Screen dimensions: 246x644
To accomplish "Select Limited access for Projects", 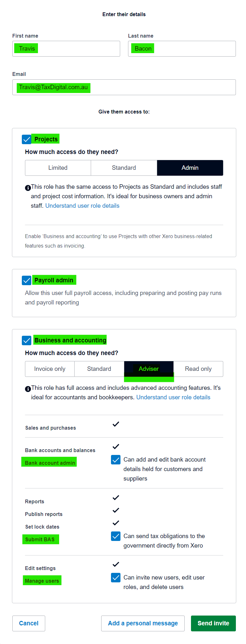I will (x=58, y=168).
